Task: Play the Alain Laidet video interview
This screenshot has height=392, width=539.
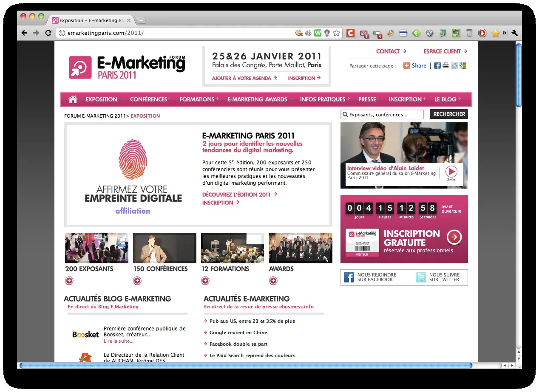Action: coord(451,172)
